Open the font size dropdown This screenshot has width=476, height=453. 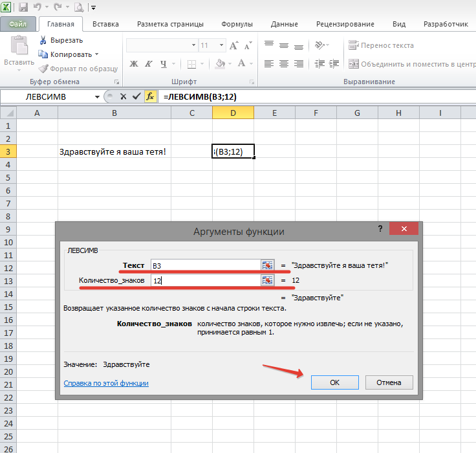tap(222, 45)
